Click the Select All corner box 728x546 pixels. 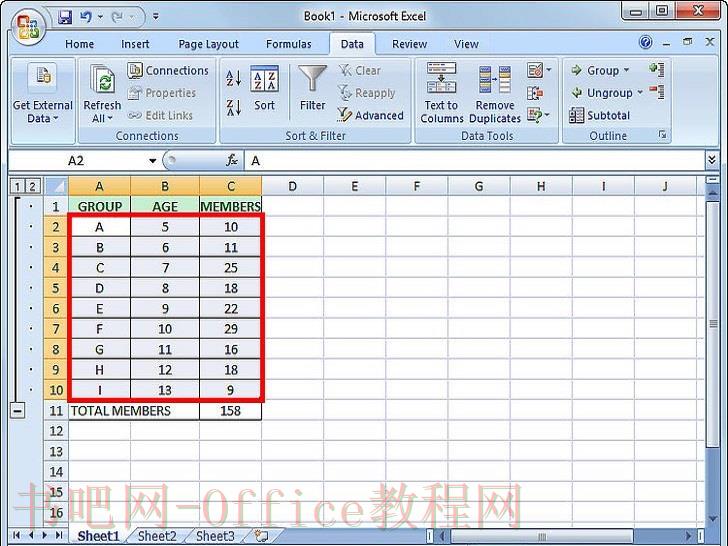point(56,187)
